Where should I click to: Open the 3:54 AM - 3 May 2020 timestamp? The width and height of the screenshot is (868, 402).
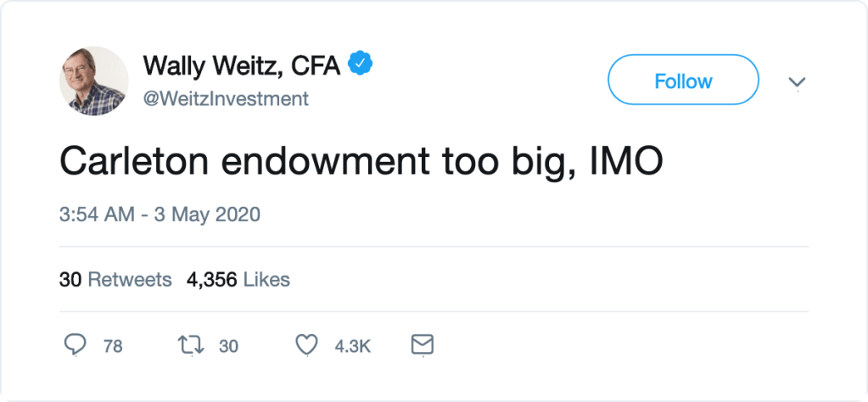160,215
